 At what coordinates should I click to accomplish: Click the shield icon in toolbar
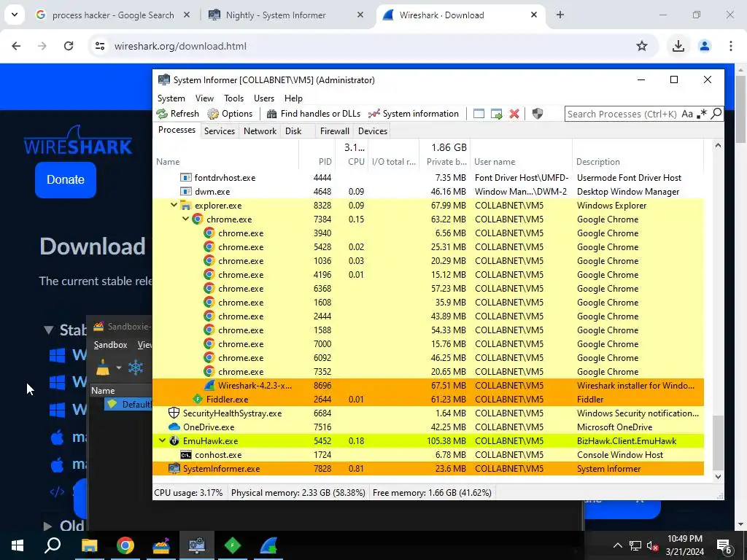pos(538,113)
